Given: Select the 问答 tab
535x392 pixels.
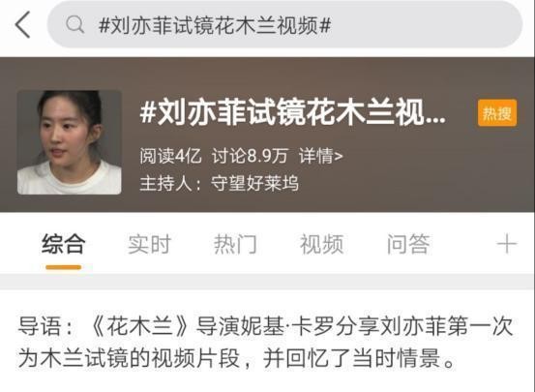Looking at the screenshot, I should pos(408,244).
